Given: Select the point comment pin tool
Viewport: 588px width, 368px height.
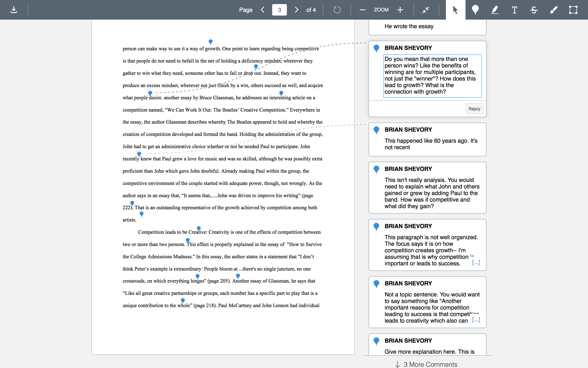Looking at the screenshot, I should [475, 10].
